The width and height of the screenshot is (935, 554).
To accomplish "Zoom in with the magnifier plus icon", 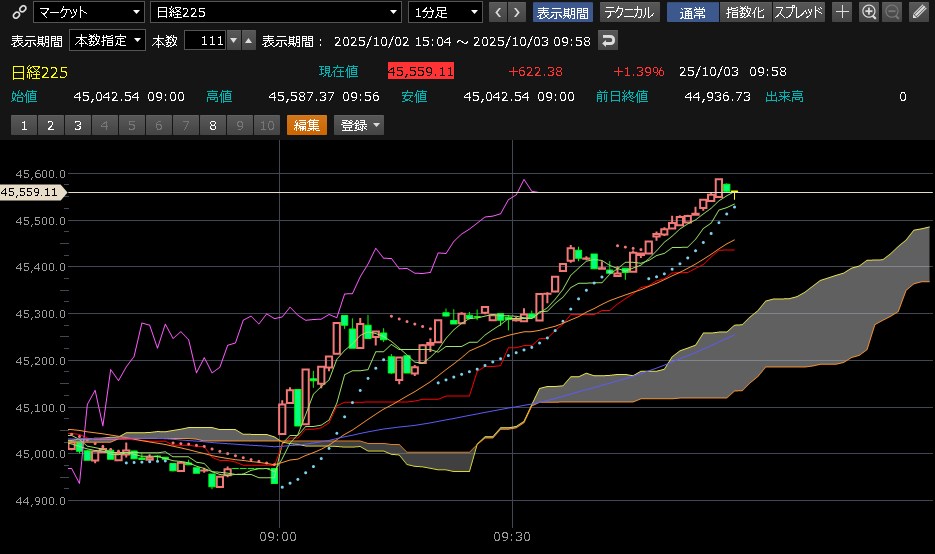I will tap(869, 12).
